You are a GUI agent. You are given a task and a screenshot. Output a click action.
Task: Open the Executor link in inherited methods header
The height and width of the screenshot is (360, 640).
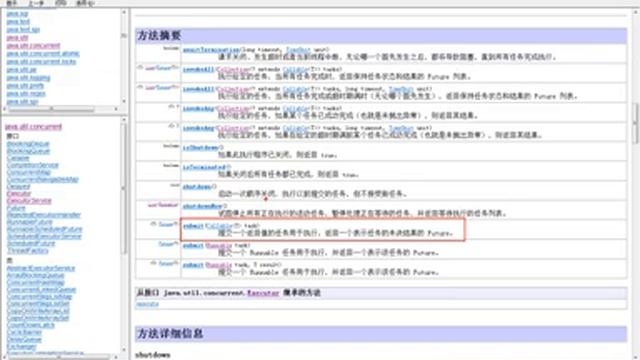point(263,293)
